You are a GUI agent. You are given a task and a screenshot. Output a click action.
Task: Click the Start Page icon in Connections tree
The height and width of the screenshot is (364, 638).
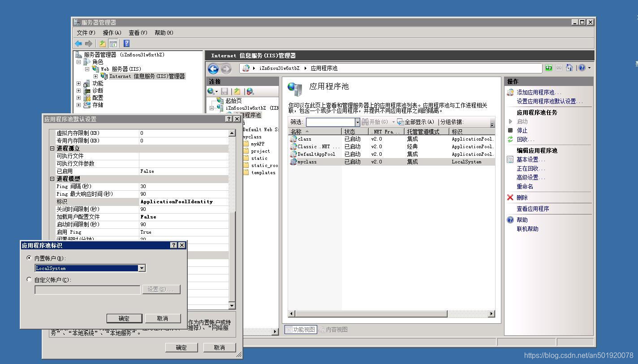(x=220, y=101)
